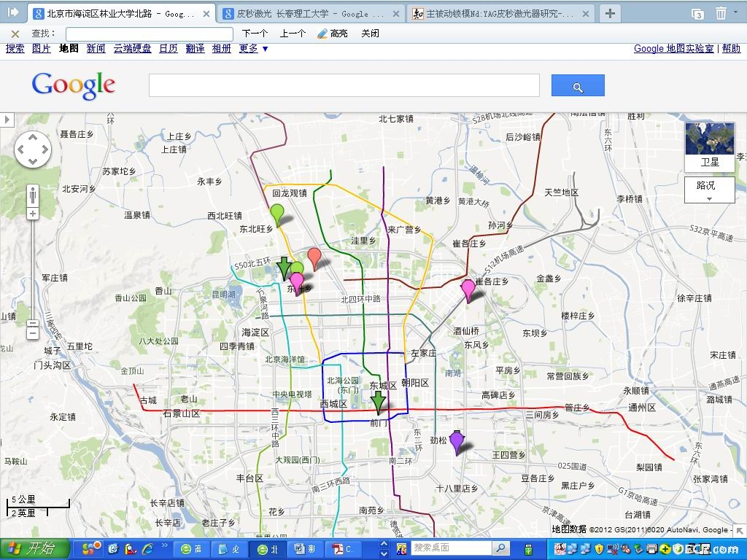
Task: Close the 主被动锁模Nd:YAG tab
Action: pos(586,15)
